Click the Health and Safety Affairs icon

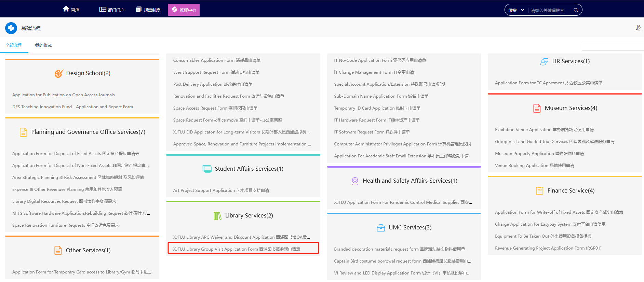click(355, 181)
